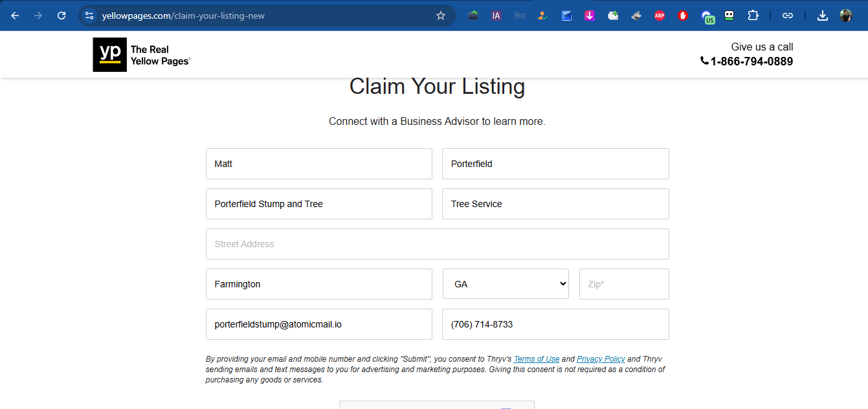The width and height of the screenshot is (868, 409).
Task: Open the green robot face extension
Action: point(729,16)
